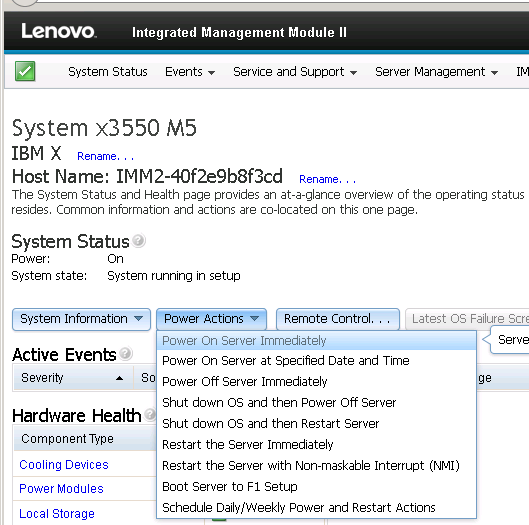Sort by Severity using the ascending arrow
The width and height of the screenshot is (529, 525).
[119, 378]
